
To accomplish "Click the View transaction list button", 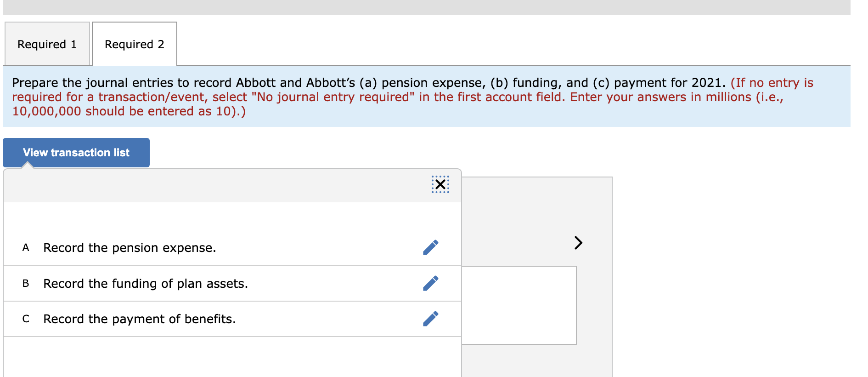I will coord(76,152).
